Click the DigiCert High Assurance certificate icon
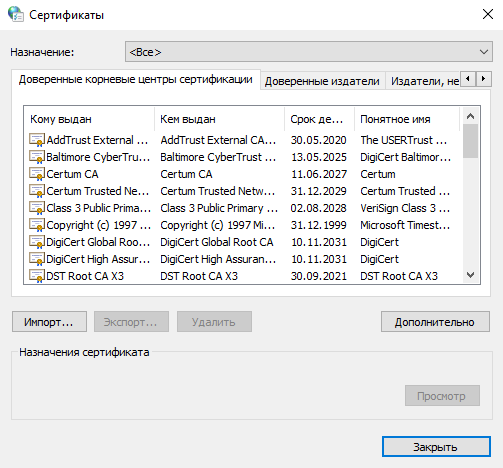The width and height of the screenshot is (503, 468). click(37, 259)
